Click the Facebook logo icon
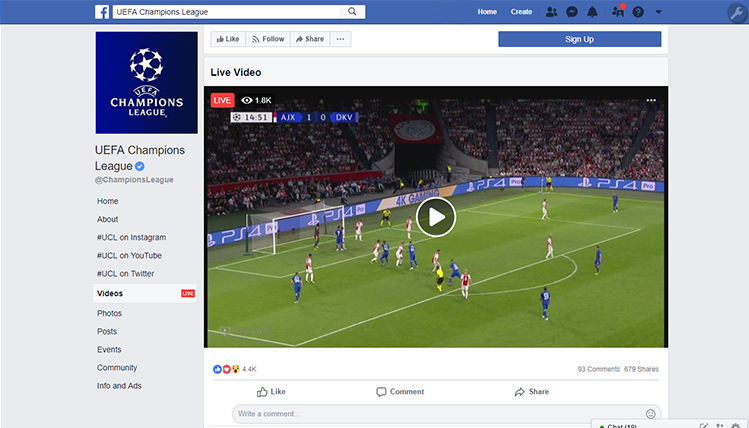 (102, 12)
